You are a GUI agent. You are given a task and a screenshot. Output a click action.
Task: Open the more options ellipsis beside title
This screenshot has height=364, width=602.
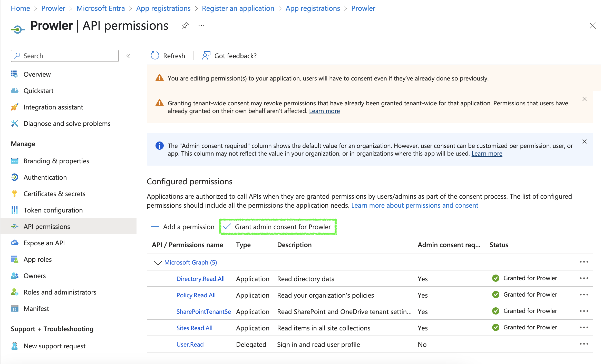coord(201,26)
